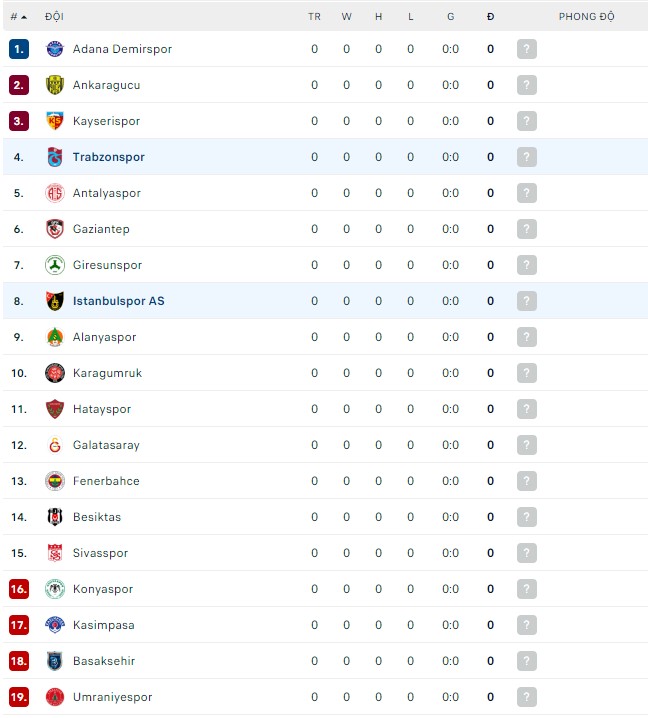This screenshot has width=648, height=718.
Task: Click the form question-mark box for Adana Demirspor
Action: click(527, 49)
